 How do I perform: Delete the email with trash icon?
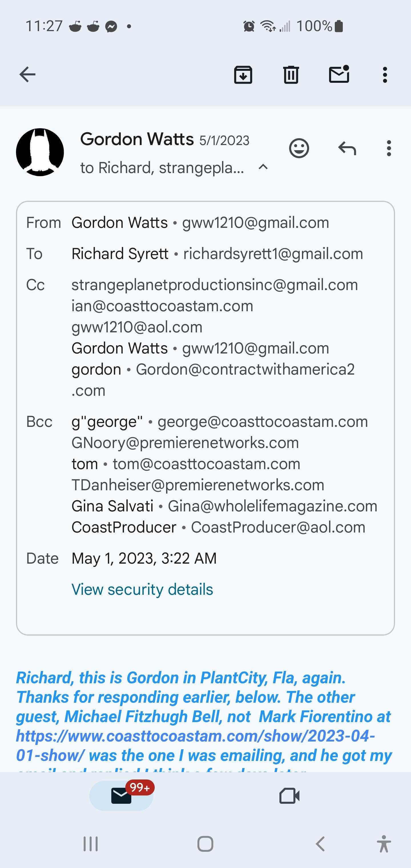coord(291,75)
